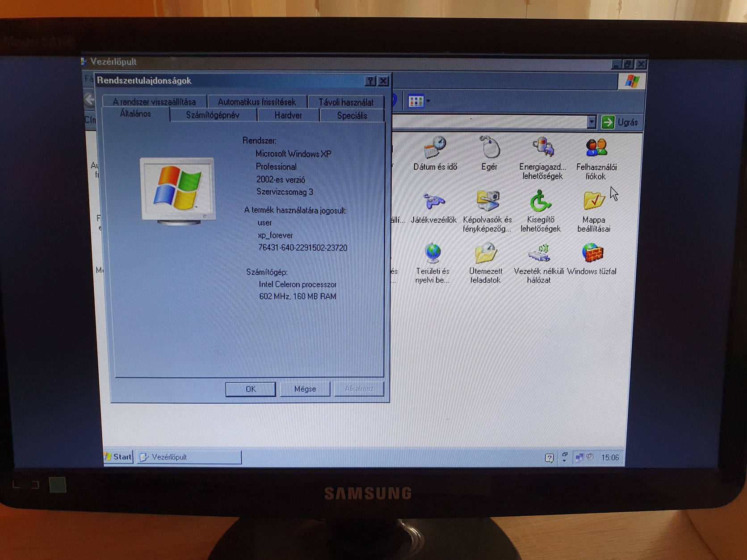Viewport: 747px width, 560px height.
Task: Select the Általános tab
Action: (x=136, y=114)
